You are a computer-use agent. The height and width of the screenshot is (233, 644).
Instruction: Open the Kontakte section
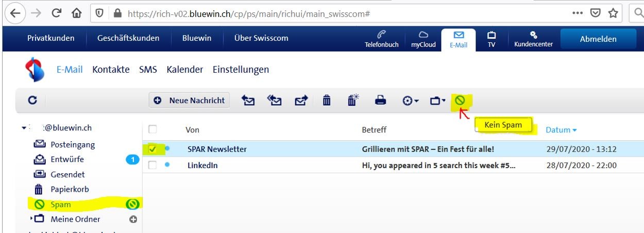(x=111, y=70)
